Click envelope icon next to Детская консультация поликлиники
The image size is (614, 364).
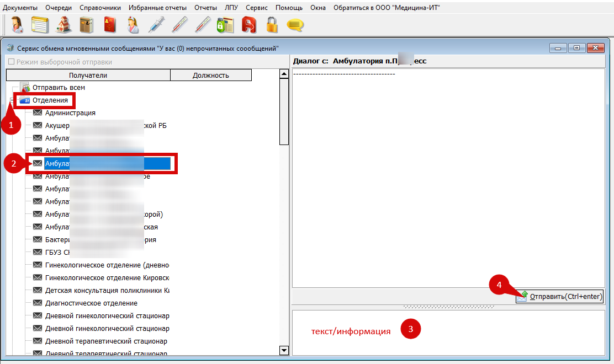click(38, 290)
